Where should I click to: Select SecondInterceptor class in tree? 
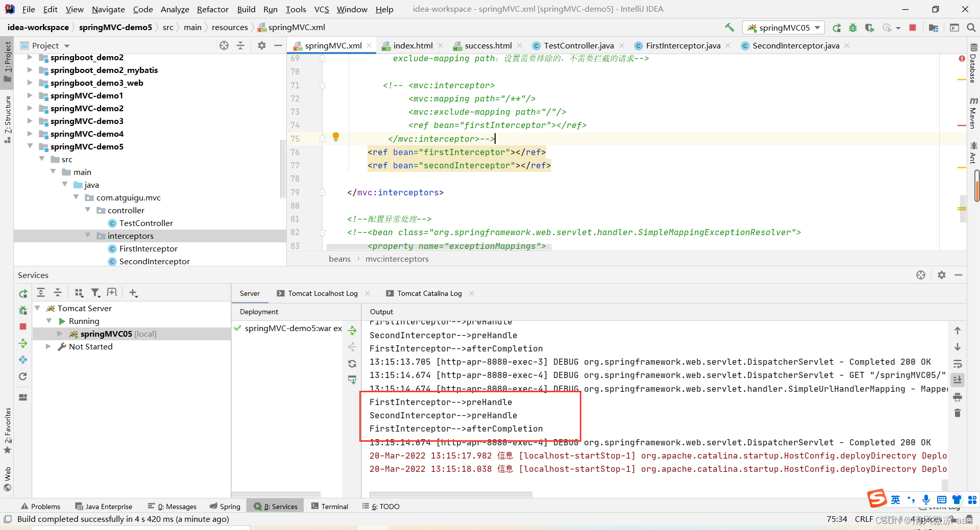(154, 261)
